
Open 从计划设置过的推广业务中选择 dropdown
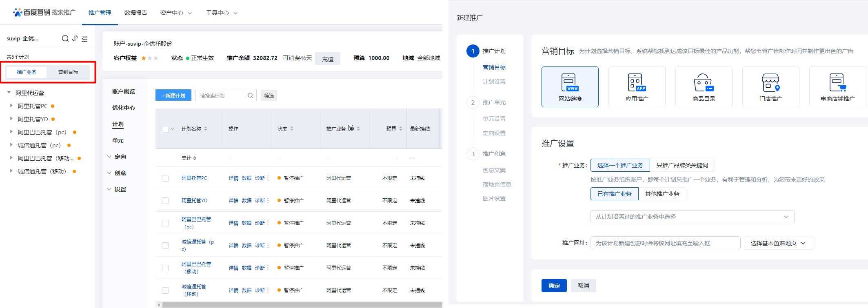tap(692, 217)
